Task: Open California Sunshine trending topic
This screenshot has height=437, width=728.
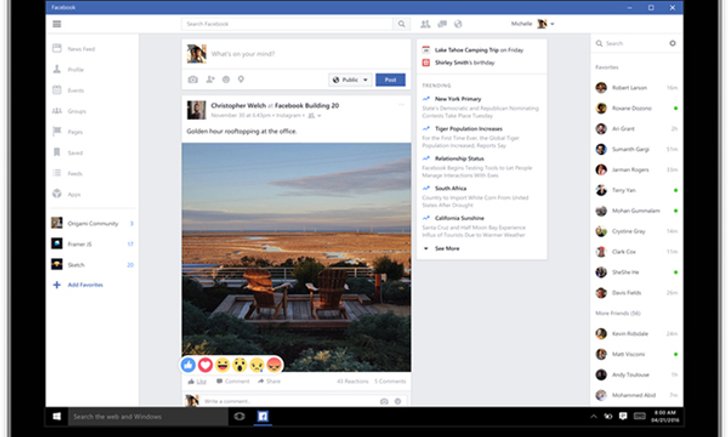Action: (459, 218)
